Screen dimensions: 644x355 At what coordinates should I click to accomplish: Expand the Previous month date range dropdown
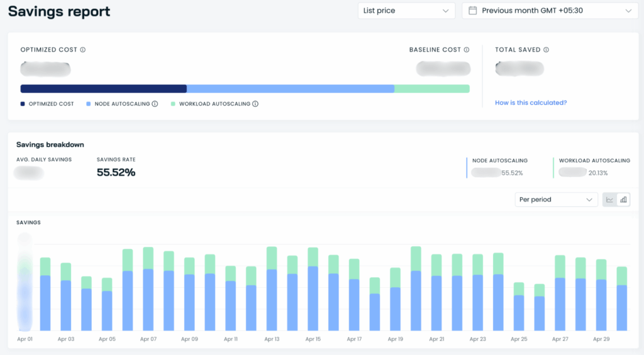pos(550,11)
